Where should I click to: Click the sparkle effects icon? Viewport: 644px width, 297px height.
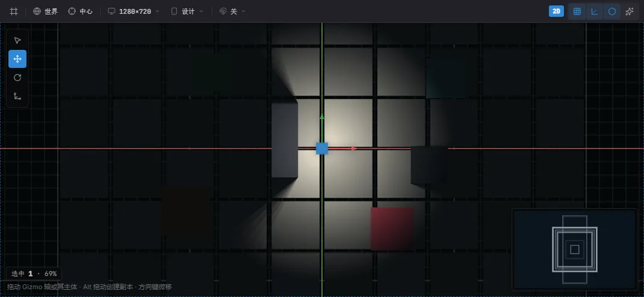(x=629, y=11)
